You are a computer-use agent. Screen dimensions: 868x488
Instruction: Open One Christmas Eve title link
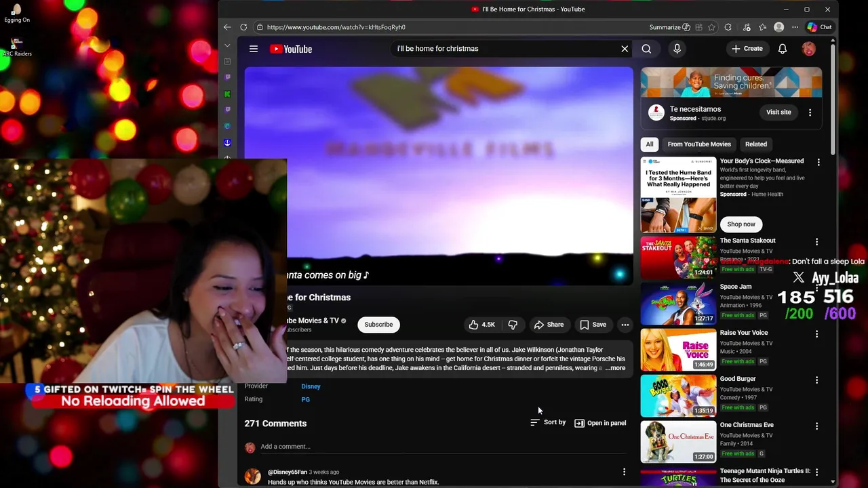click(x=747, y=425)
